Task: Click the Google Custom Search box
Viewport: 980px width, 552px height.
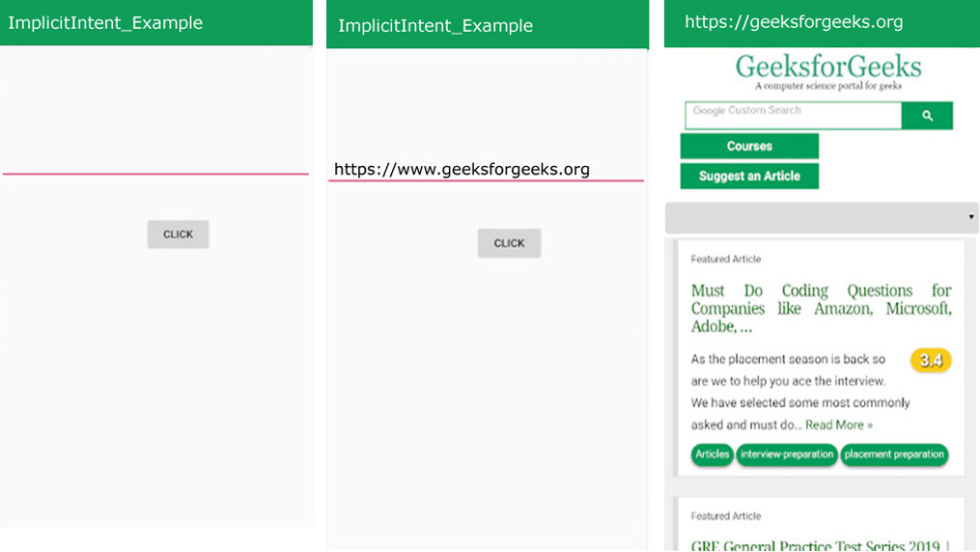Action: (x=793, y=116)
